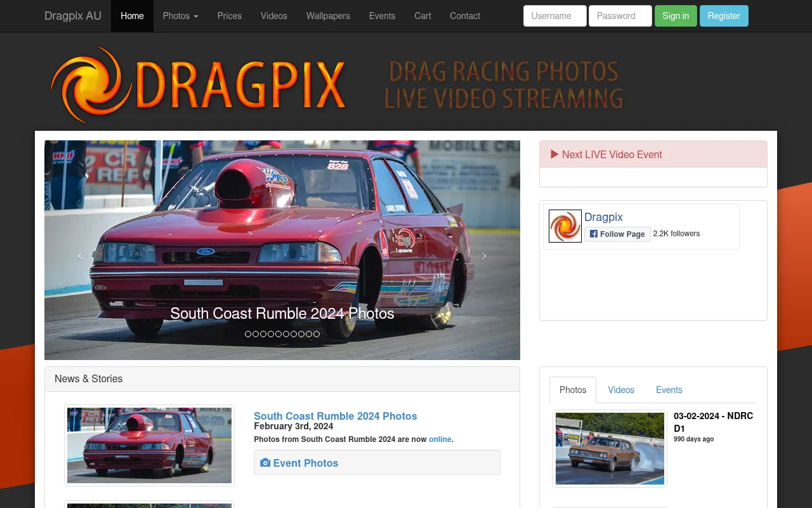
Task: View the Cart page
Action: [x=422, y=16]
